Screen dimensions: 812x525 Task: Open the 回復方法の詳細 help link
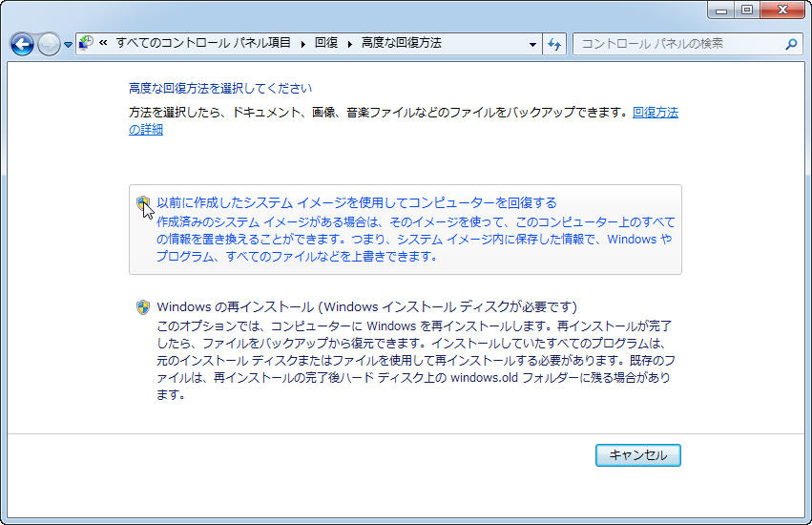coord(656,113)
